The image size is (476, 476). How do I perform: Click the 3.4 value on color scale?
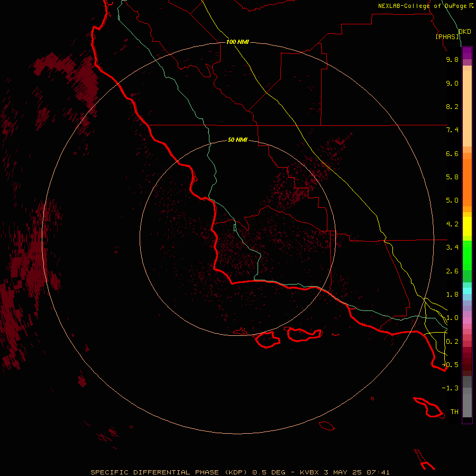452,248
